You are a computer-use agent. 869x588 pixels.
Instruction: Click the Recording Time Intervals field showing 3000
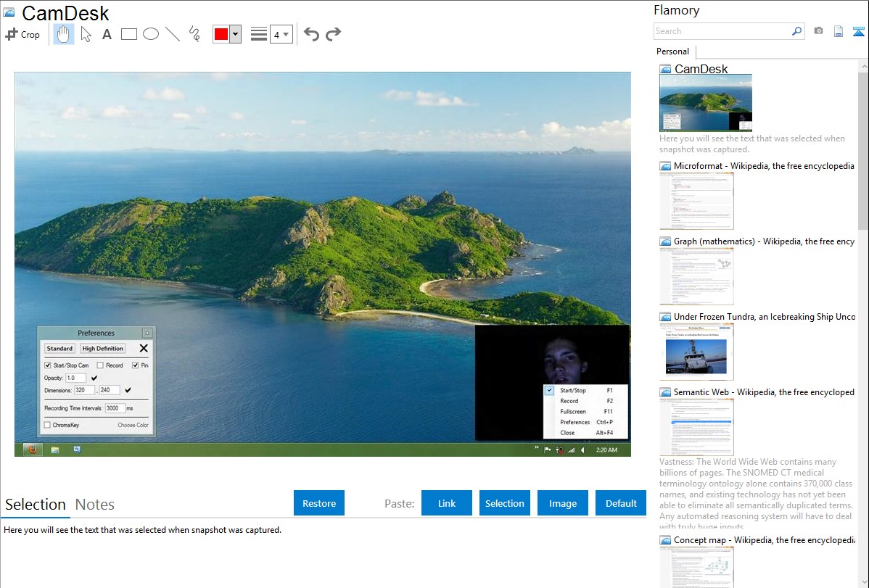click(114, 408)
